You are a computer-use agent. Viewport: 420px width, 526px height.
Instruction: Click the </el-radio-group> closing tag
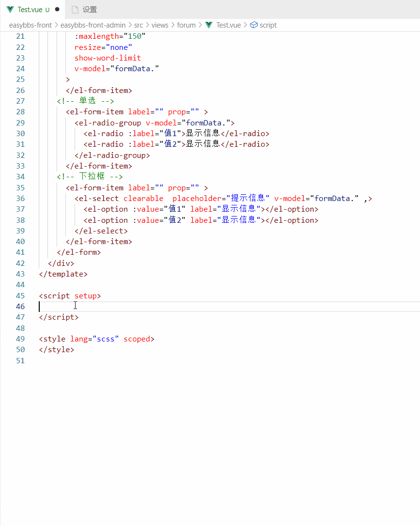112,155
